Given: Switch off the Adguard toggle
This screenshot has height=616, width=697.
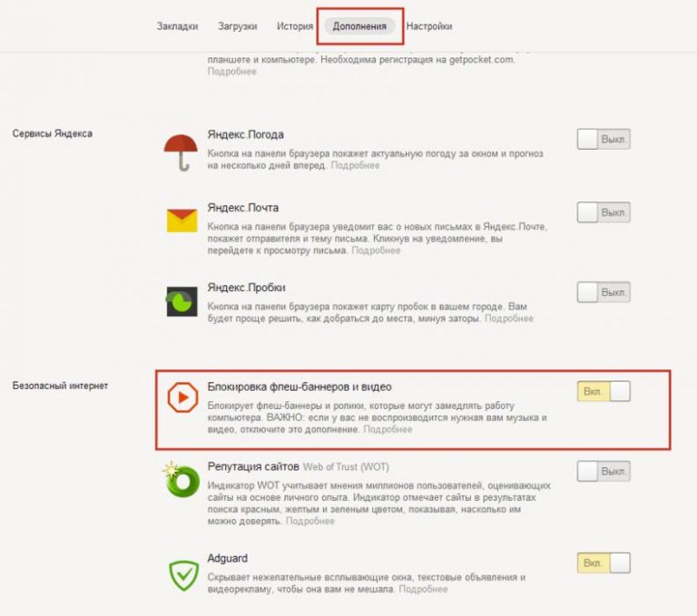Looking at the screenshot, I should click(604, 562).
